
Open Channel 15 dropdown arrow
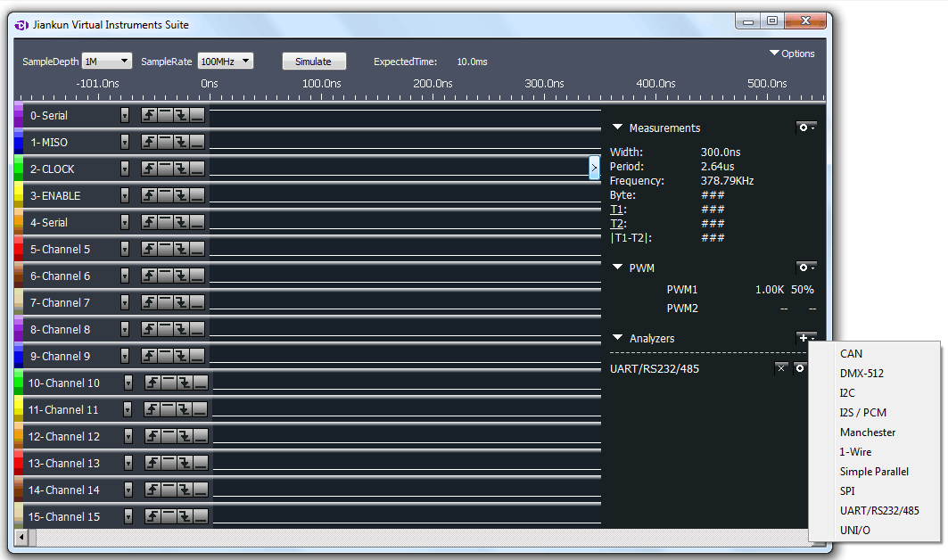(128, 515)
